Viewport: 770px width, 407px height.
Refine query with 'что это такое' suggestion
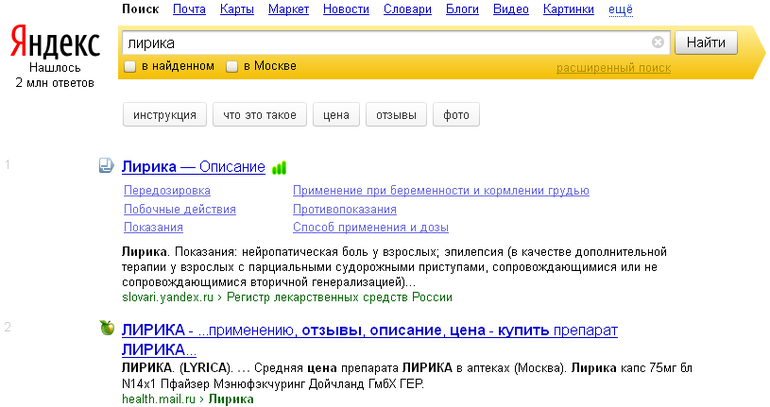click(x=260, y=115)
